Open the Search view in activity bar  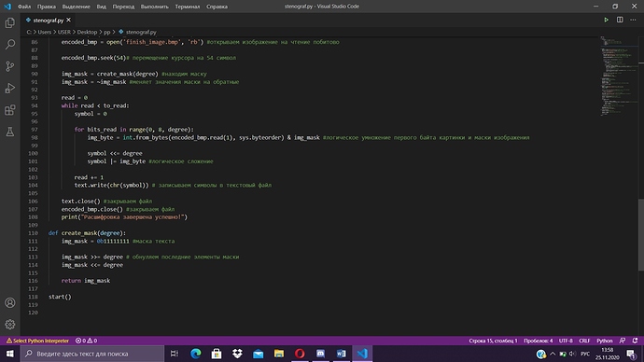pyautogui.click(x=10, y=45)
